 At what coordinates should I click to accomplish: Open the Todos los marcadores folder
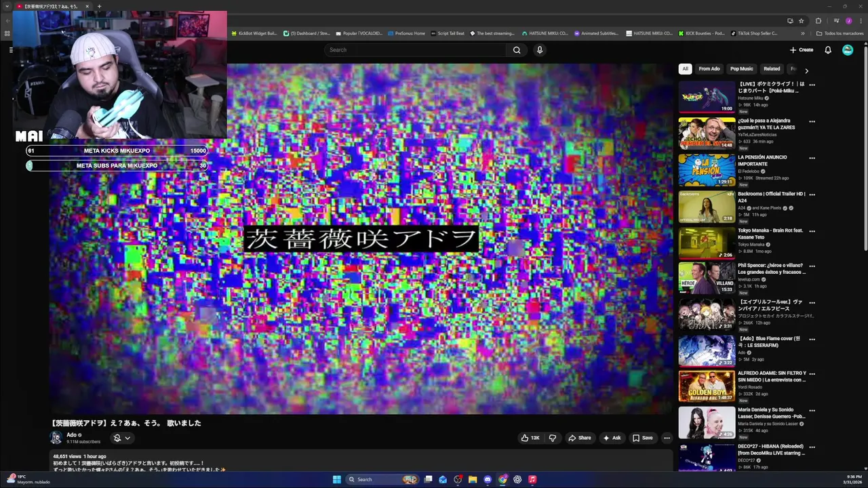pos(840,33)
